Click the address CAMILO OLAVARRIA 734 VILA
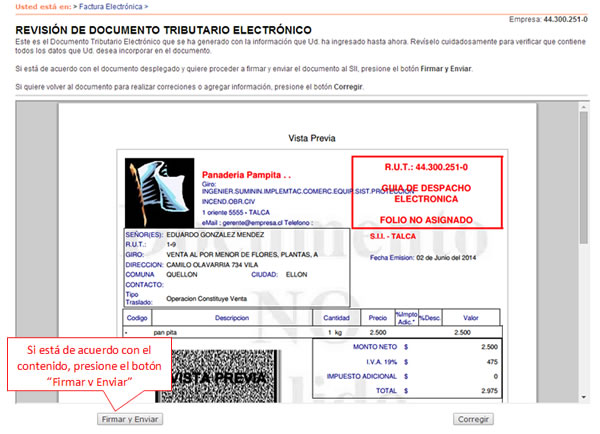Screen dimensions: 600x434 212,264
